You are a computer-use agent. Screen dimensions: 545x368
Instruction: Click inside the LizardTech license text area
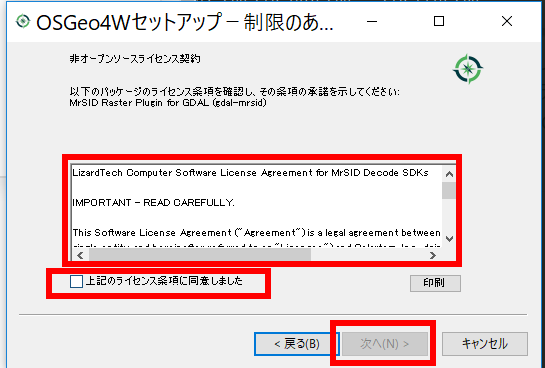point(257,207)
